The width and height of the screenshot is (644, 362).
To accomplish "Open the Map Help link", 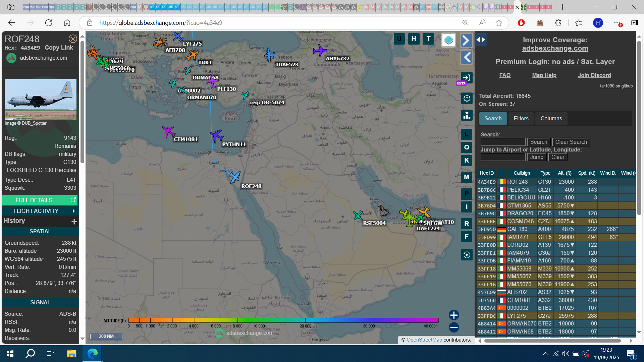I will [x=544, y=75].
